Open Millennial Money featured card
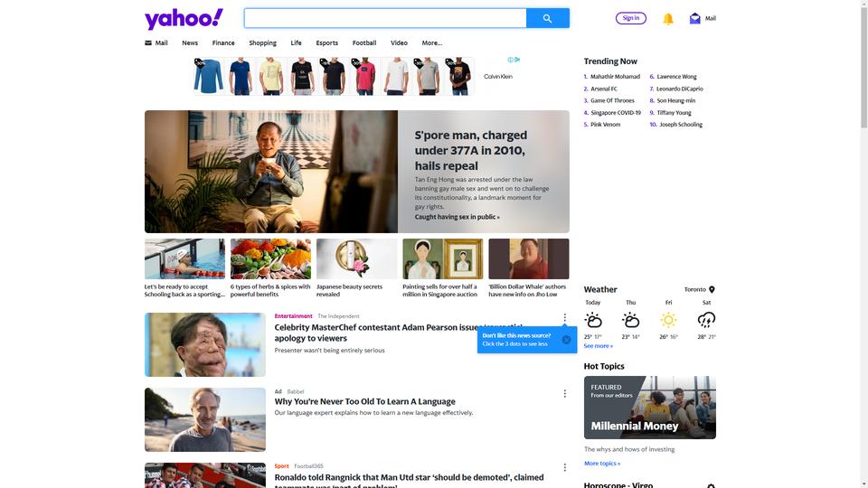The image size is (868, 488). tap(650, 408)
